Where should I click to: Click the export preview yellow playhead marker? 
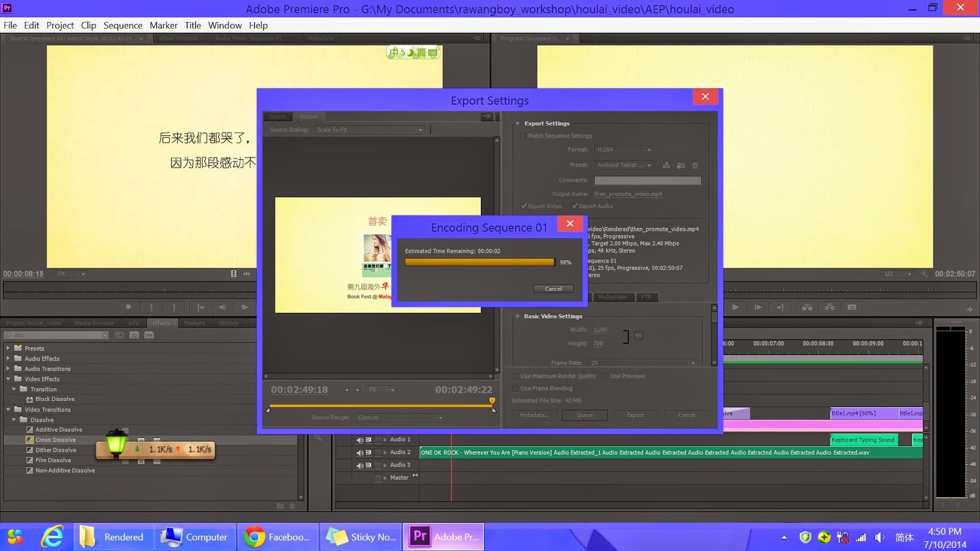tap(492, 400)
